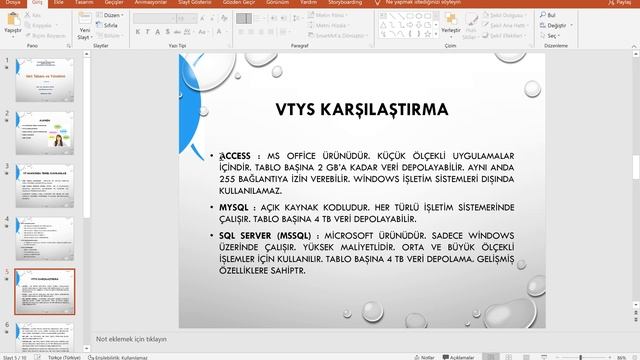This screenshot has height=360, width=640.
Task: Click the Paylaş share button
Action: pos(620,2)
